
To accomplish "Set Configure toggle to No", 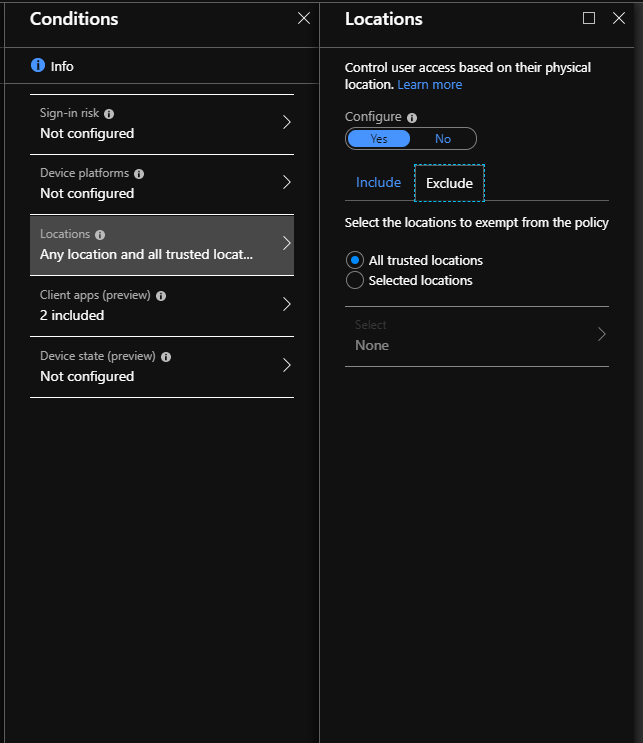I will 443,139.
